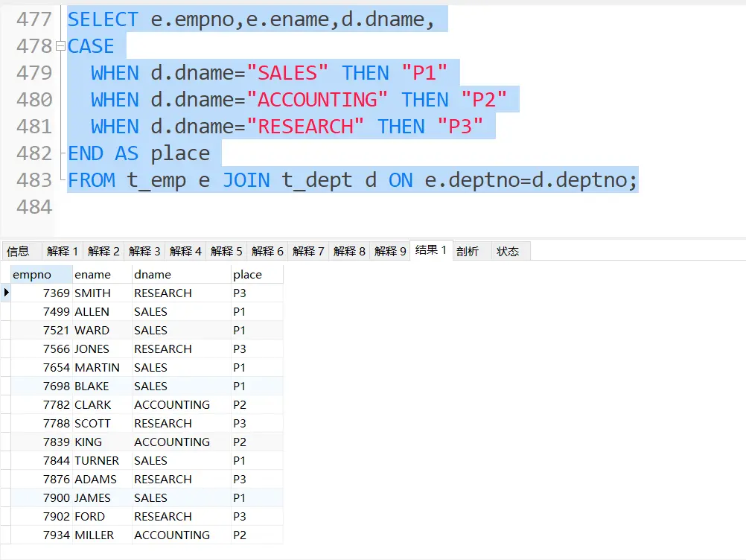
Task: Switch to the 结果 1 tab
Action: point(431,250)
